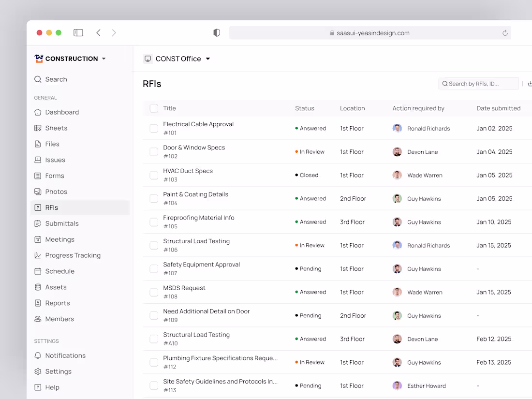Open the Settings menu item
532x399 pixels.
click(x=58, y=371)
